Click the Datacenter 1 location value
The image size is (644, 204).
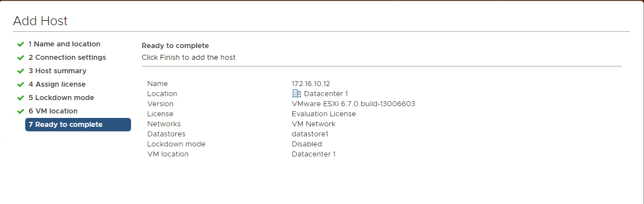(326, 94)
